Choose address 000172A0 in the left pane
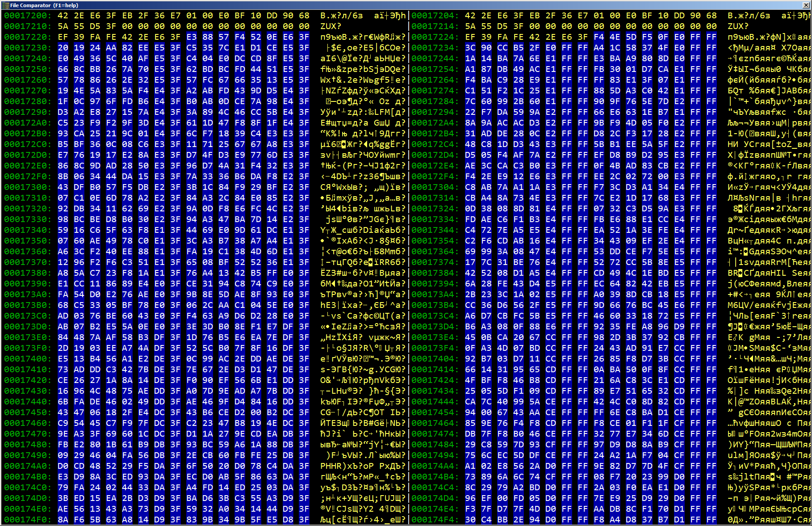The image size is (812, 526). (x=28, y=123)
